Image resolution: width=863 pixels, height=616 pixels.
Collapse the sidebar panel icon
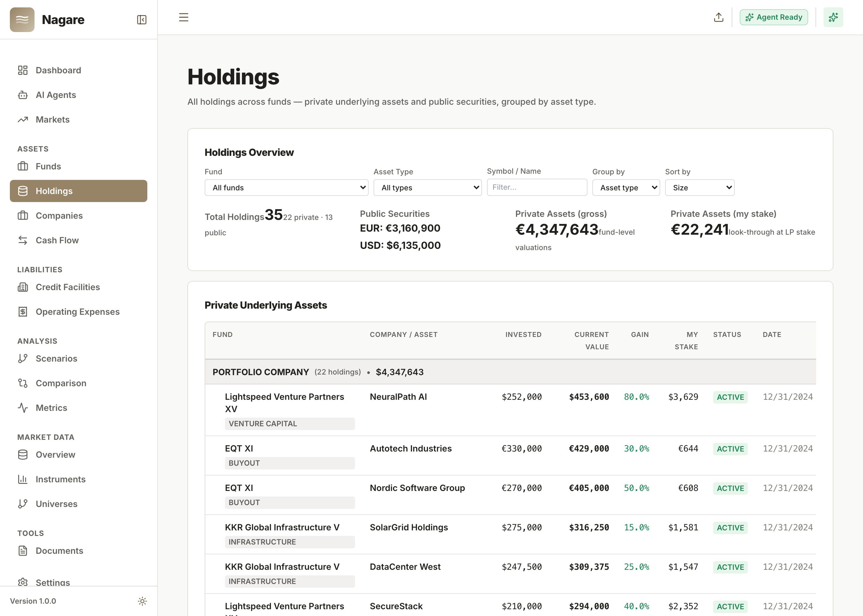(x=141, y=20)
